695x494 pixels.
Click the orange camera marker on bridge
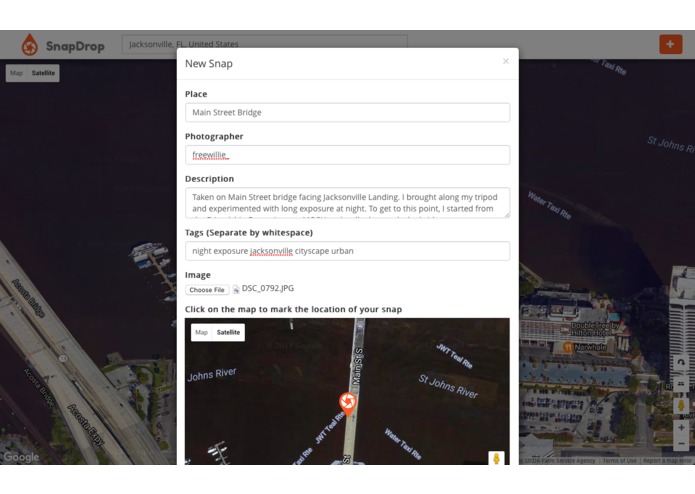click(x=348, y=404)
